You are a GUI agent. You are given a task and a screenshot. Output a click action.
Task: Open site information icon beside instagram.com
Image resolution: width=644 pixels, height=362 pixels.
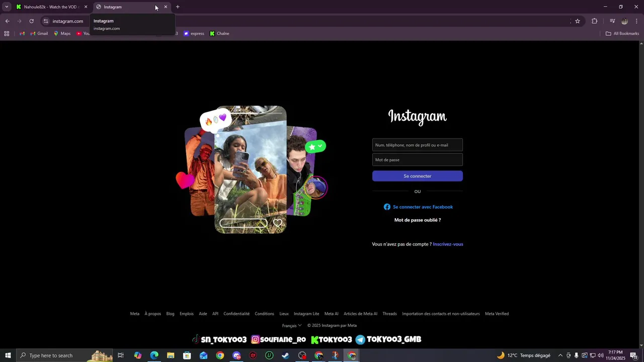(x=46, y=21)
